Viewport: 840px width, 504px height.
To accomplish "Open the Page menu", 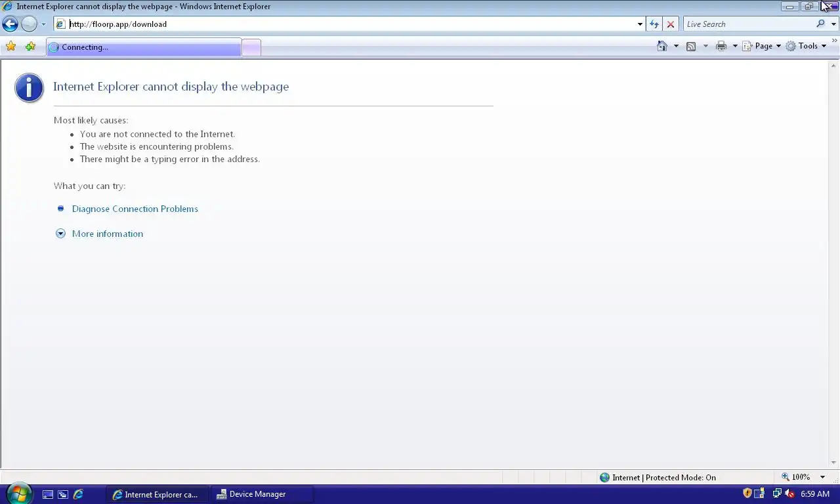I will pos(761,46).
